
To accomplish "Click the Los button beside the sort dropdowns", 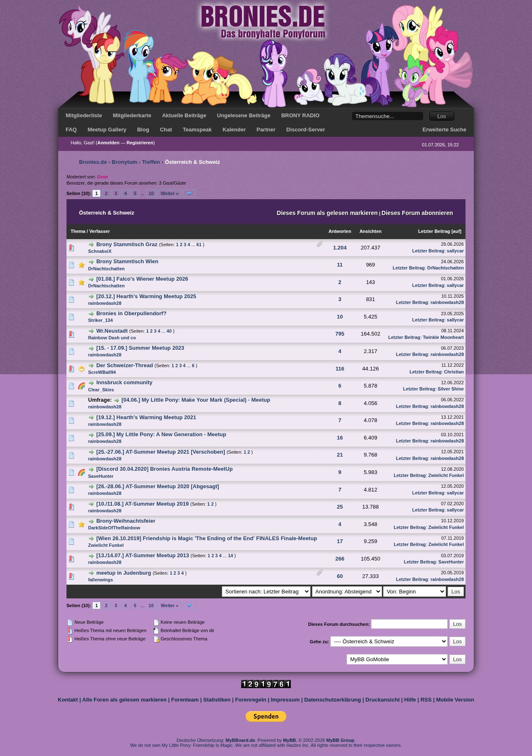I will click(x=456, y=591).
